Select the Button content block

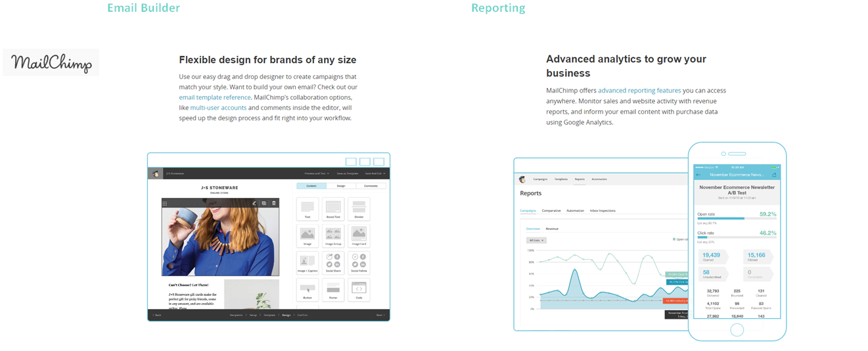tap(307, 290)
